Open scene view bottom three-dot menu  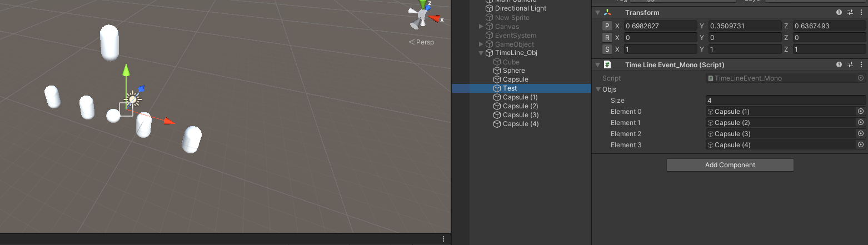(x=443, y=239)
